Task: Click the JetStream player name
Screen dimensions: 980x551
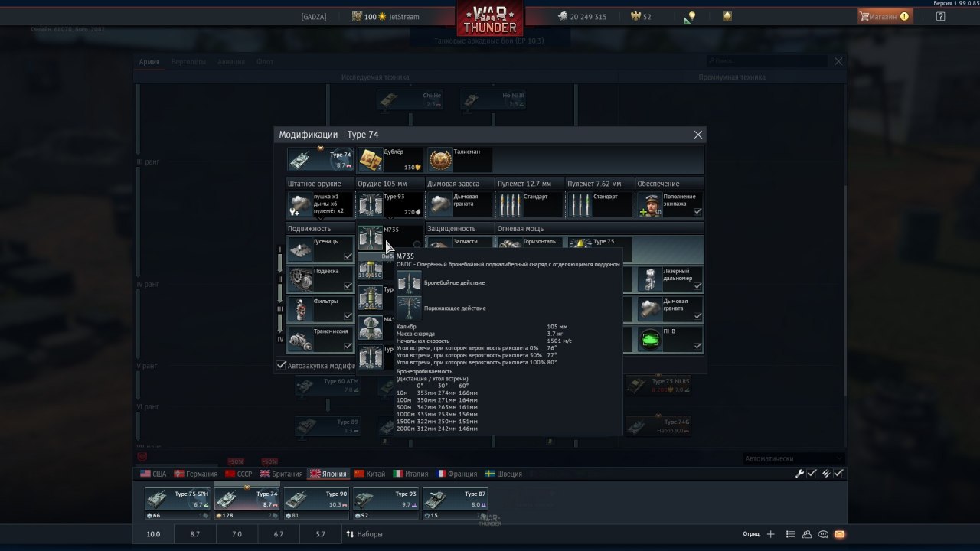Action: pyautogui.click(x=404, y=16)
